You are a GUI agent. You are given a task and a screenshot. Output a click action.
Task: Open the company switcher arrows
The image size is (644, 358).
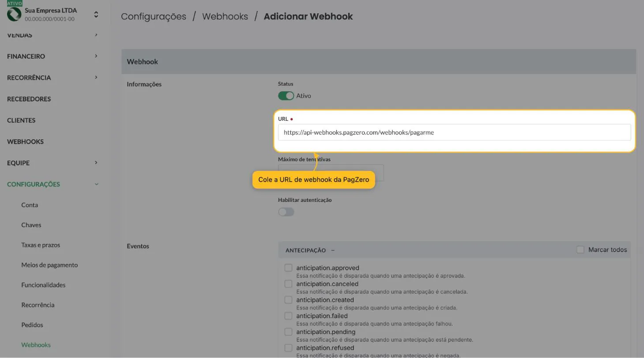(96, 15)
